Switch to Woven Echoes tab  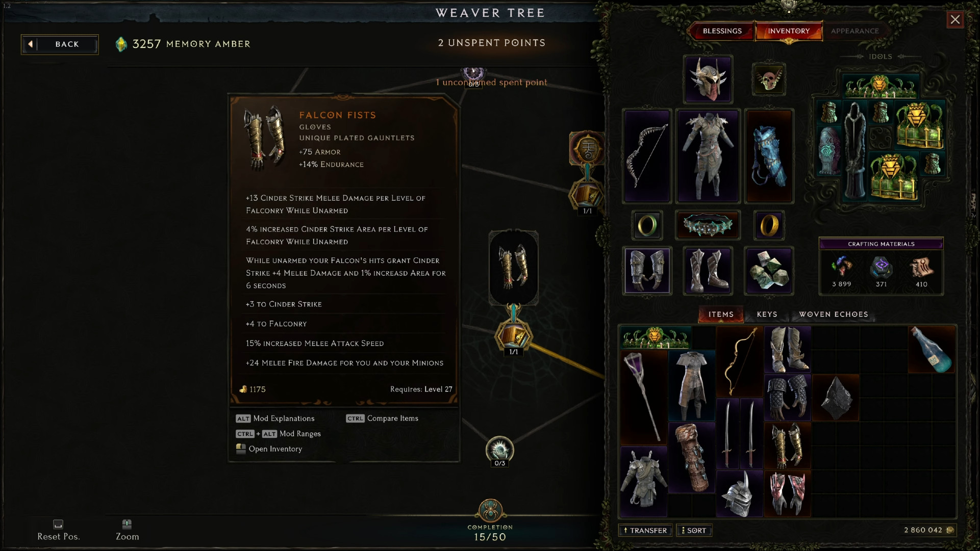(x=834, y=314)
